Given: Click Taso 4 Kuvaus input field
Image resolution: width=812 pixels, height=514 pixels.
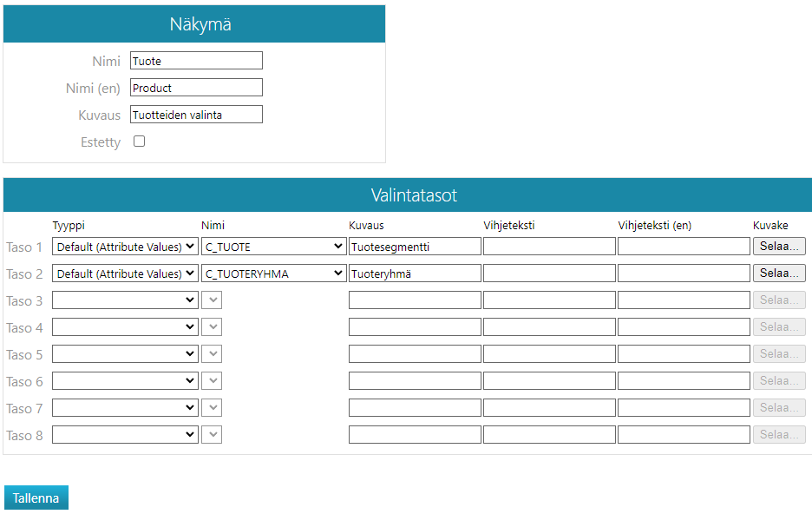Looking at the screenshot, I should click(414, 327).
